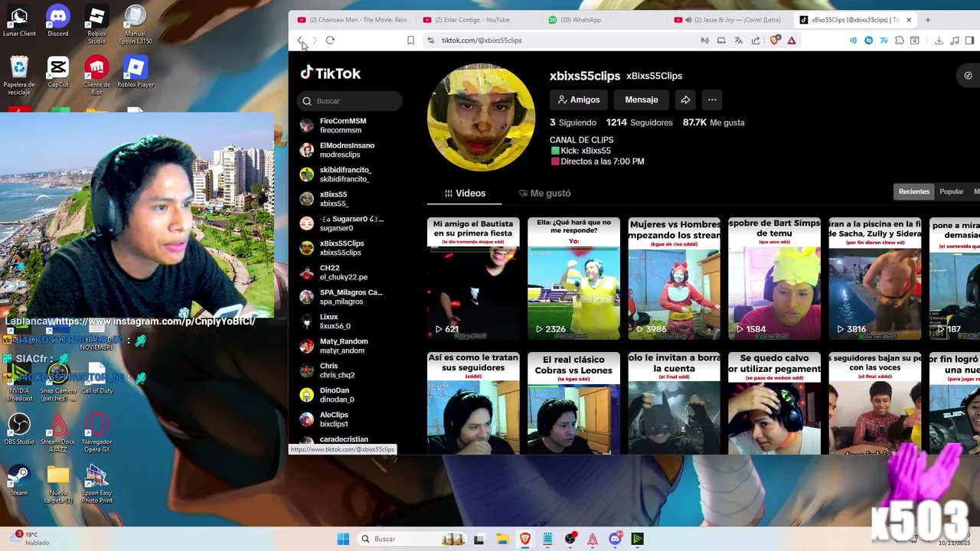This screenshot has width=980, height=551.
Task: Select the Cliente de Riot desktop icon
Action: point(96,77)
